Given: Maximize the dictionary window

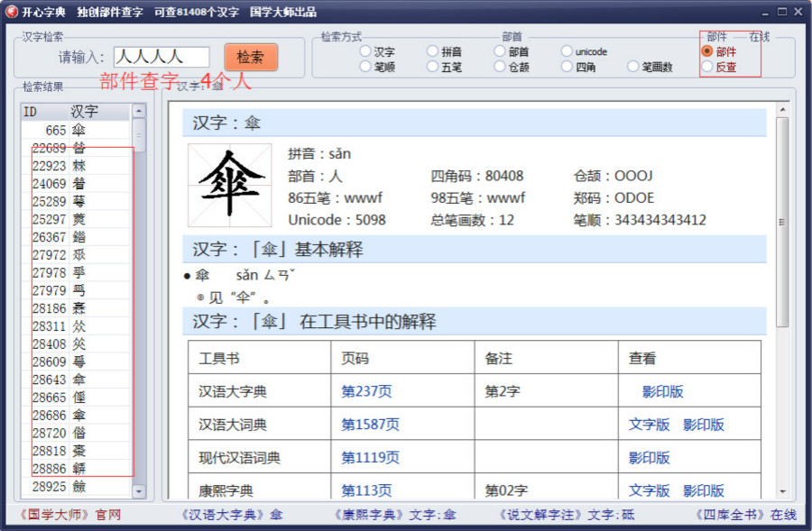Looking at the screenshot, I should pyautogui.click(x=781, y=11).
